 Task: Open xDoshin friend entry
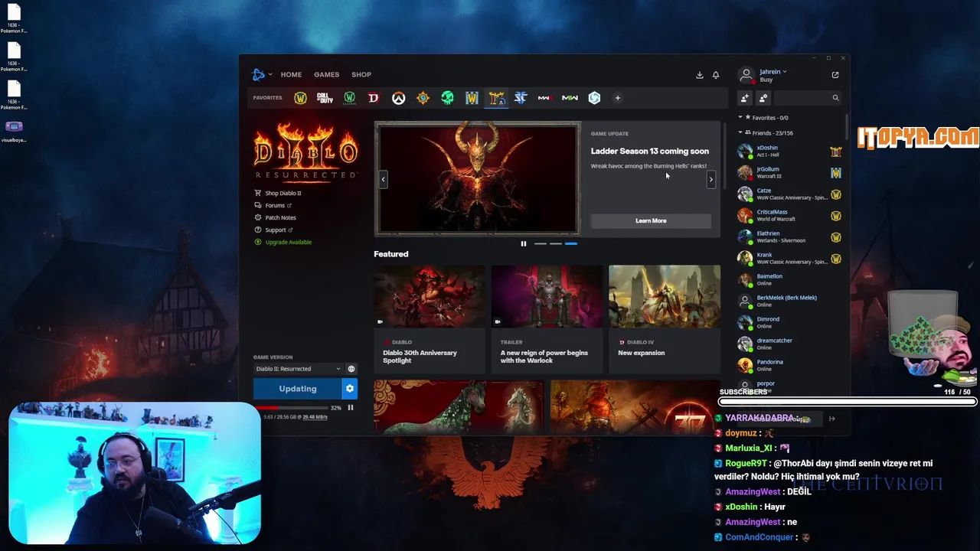[789, 151]
